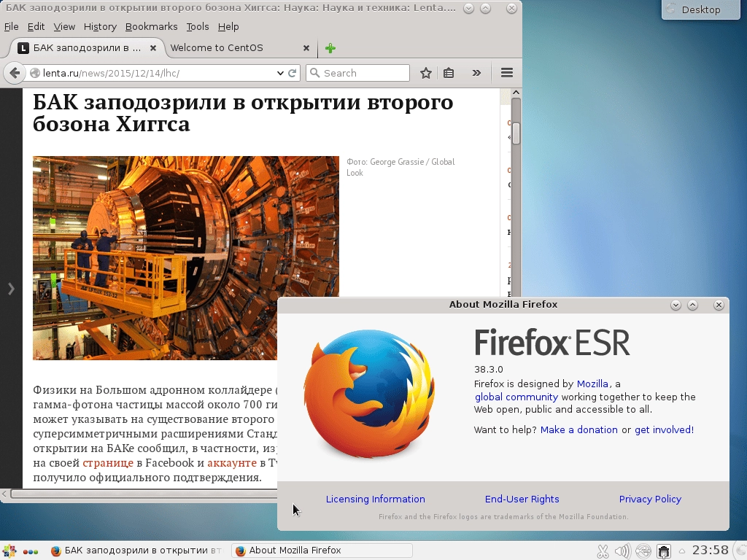Click the страница link in article
This screenshot has width=747, height=560.
point(108,463)
